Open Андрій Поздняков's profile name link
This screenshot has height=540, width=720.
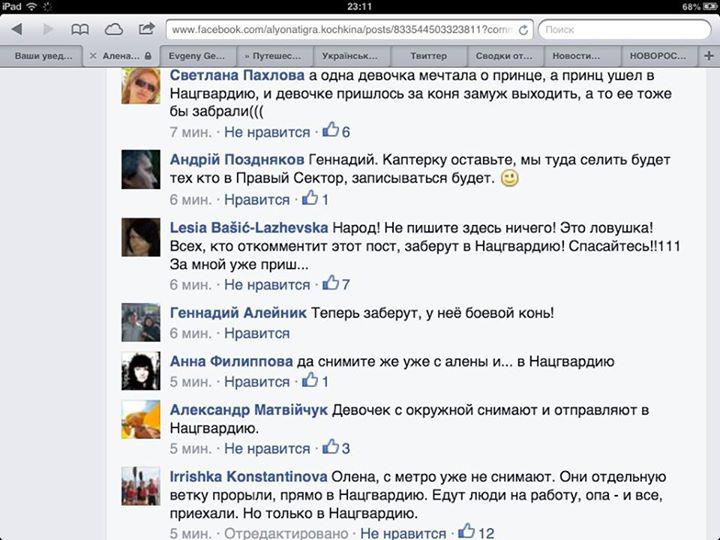click(237, 159)
